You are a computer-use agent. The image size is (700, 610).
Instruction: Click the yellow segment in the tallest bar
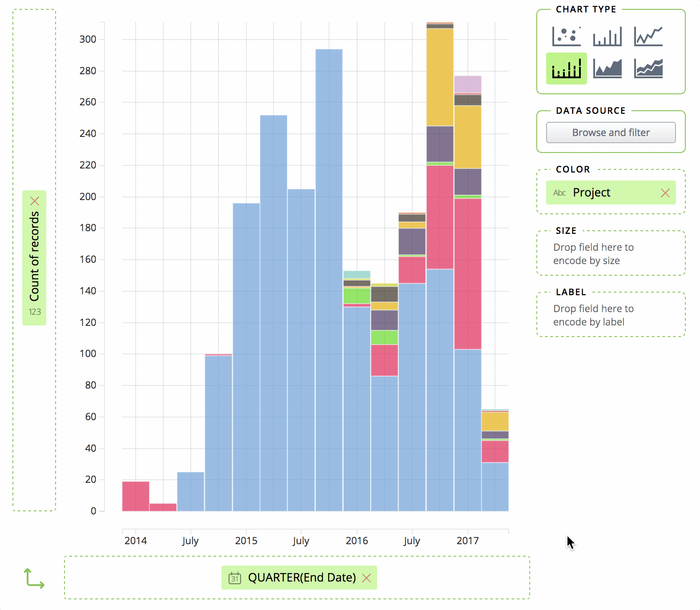coord(440,77)
